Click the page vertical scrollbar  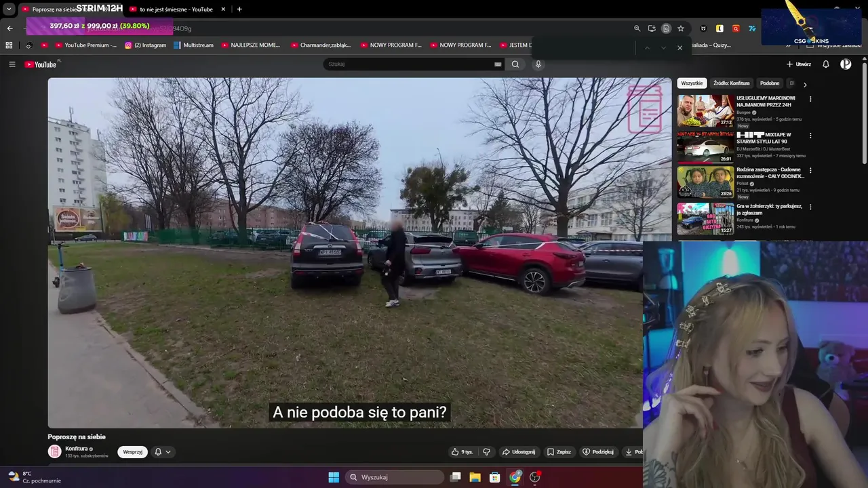pos(865,112)
